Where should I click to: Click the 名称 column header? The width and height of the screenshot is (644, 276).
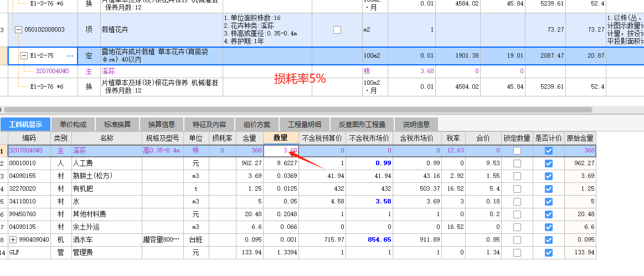(106, 138)
